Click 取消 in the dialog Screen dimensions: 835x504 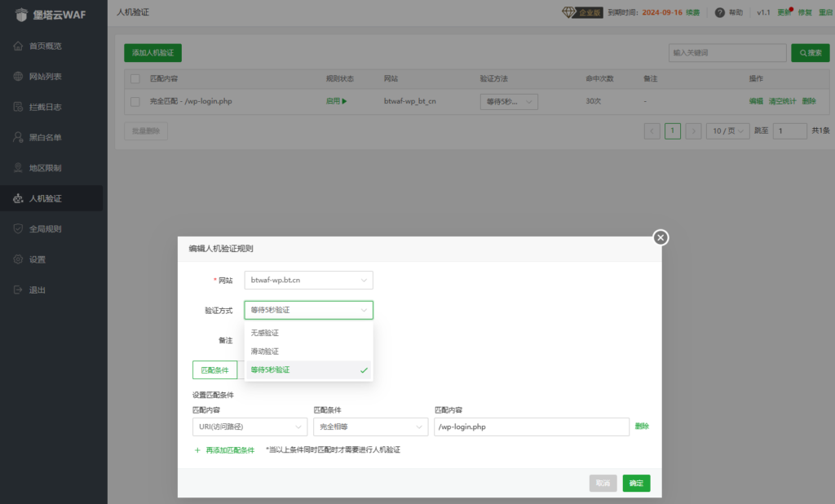point(603,484)
